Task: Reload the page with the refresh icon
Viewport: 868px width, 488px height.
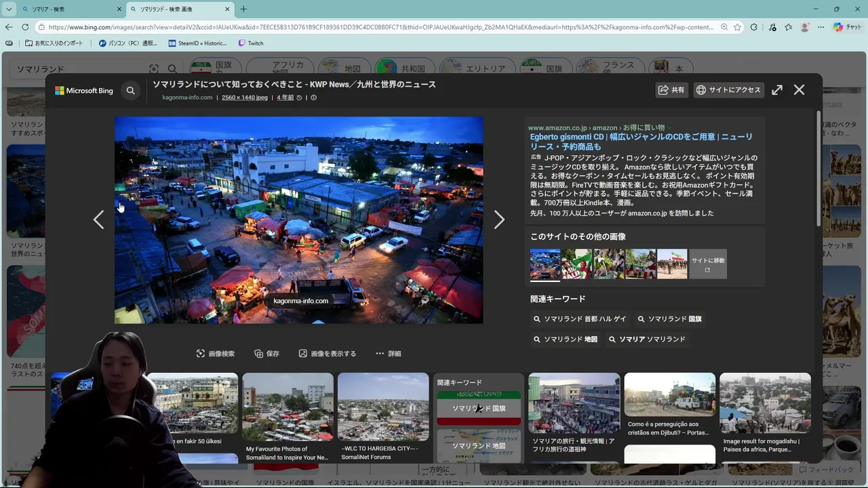Action: coord(25,27)
